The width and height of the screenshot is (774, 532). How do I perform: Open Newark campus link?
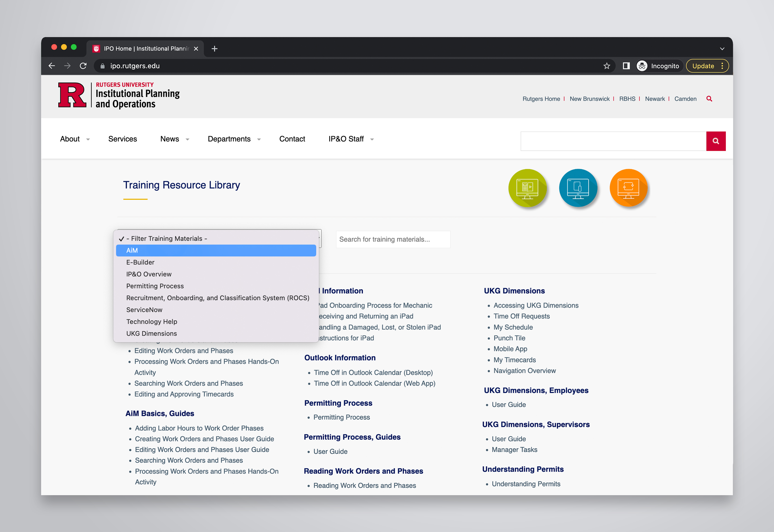[x=655, y=99]
